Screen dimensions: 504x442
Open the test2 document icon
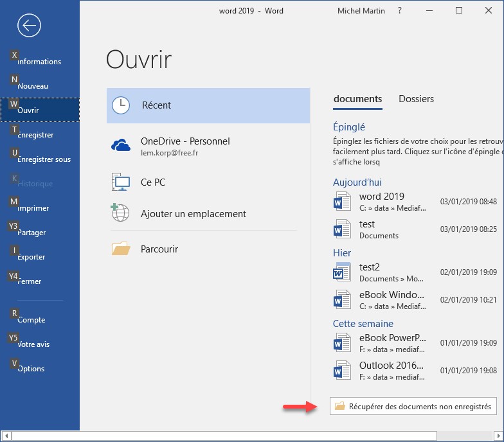[342, 272]
